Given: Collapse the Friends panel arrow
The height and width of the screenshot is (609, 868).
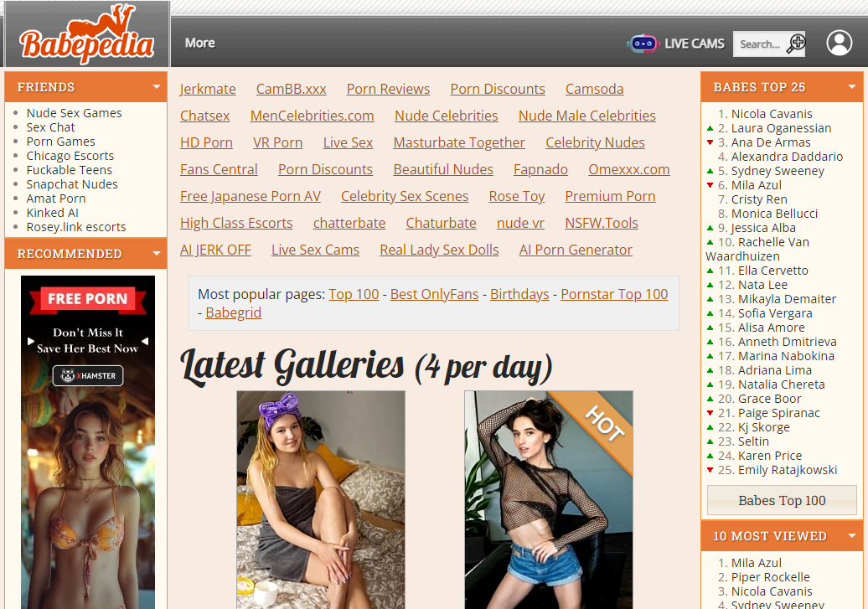Looking at the screenshot, I should (x=157, y=87).
